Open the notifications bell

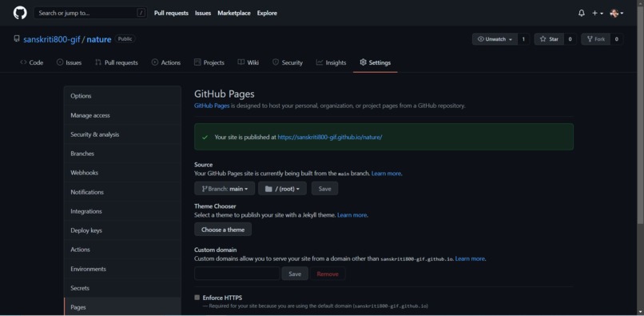pos(581,13)
